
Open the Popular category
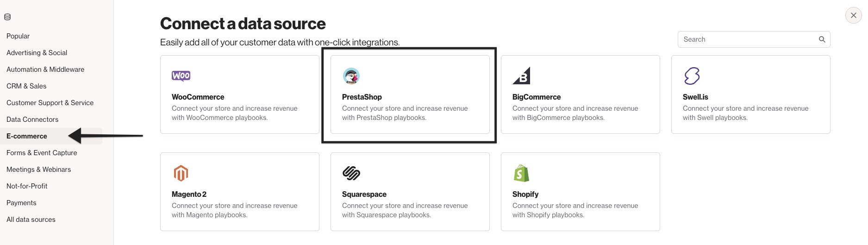[18, 36]
